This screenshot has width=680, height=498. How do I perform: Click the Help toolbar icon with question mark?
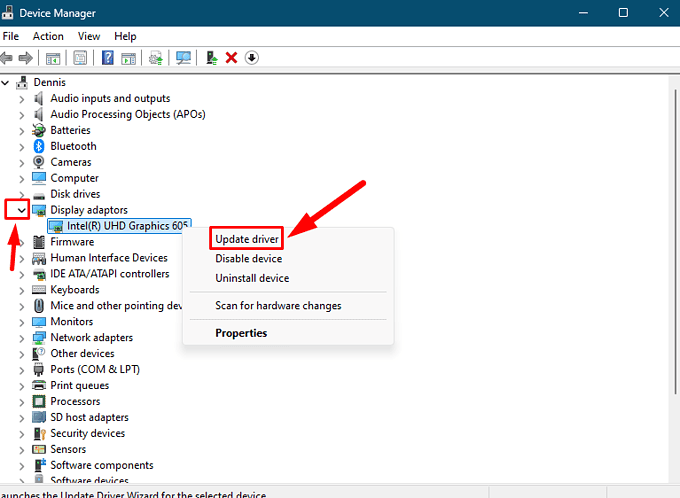pyautogui.click(x=108, y=58)
